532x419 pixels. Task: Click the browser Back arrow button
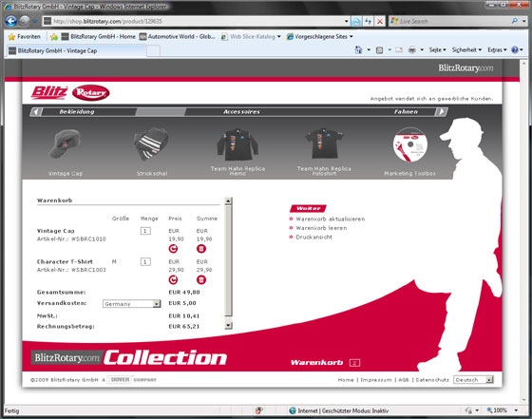[11, 21]
